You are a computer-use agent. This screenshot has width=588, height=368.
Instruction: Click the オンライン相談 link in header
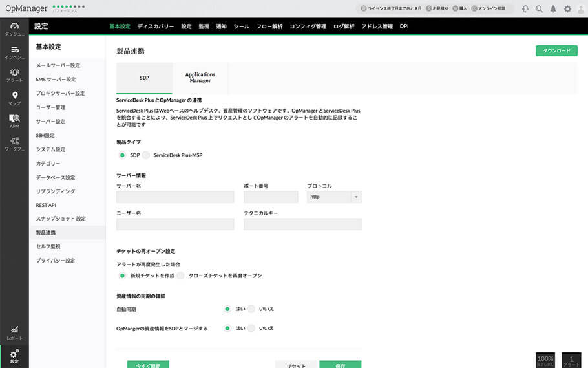[488, 8]
